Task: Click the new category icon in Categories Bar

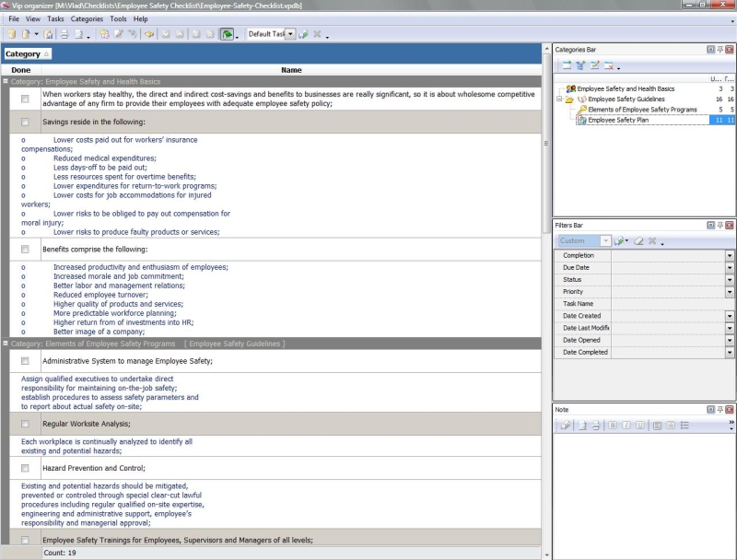Action: 567,65
